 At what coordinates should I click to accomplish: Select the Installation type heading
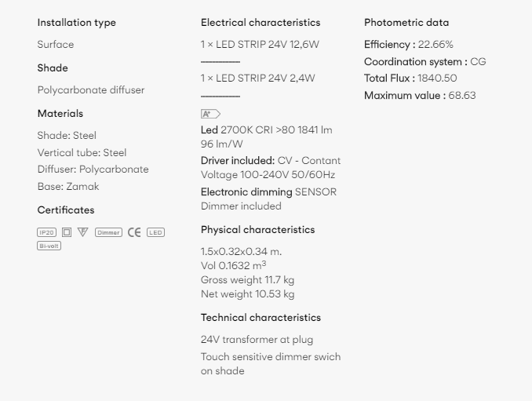point(77,23)
